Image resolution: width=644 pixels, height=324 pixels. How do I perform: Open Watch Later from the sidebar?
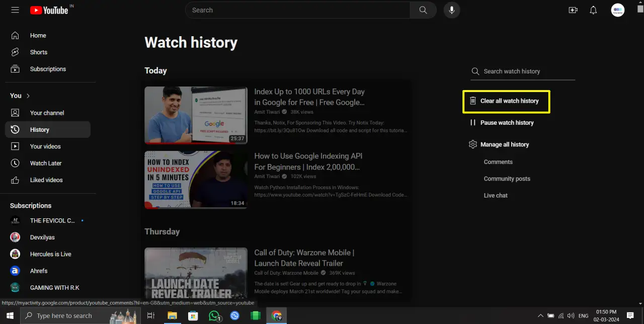pos(46,163)
